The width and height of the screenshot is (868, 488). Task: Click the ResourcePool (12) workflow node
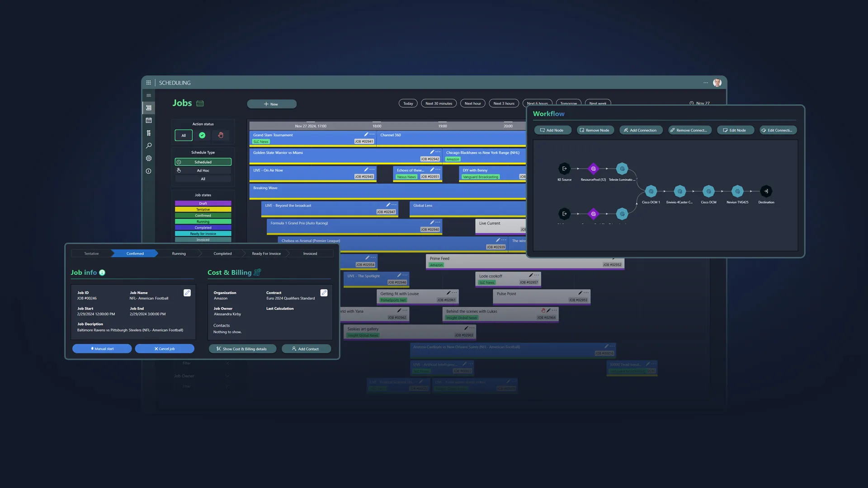pyautogui.click(x=593, y=169)
